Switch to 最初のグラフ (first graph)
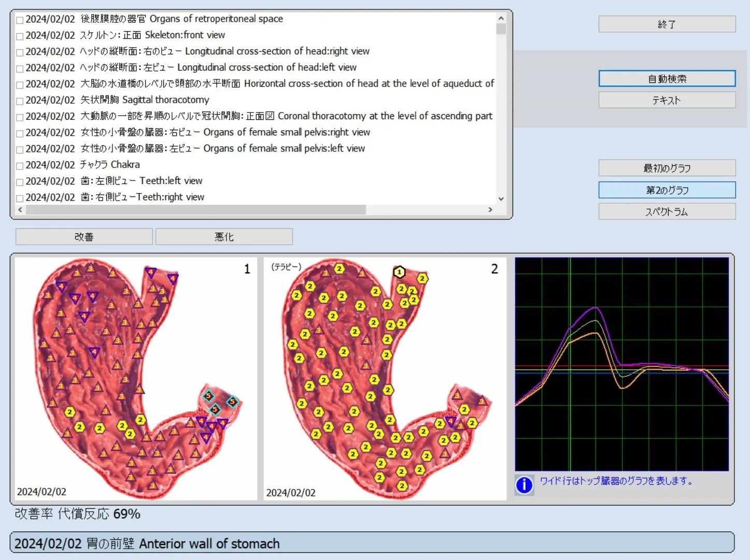The width and height of the screenshot is (750, 560). tap(667, 168)
